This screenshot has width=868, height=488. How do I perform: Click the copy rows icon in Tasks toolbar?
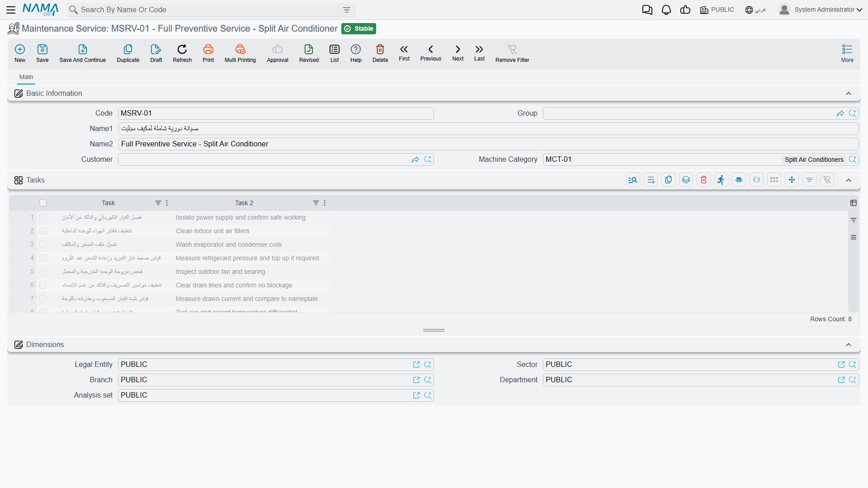coord(668,180)
